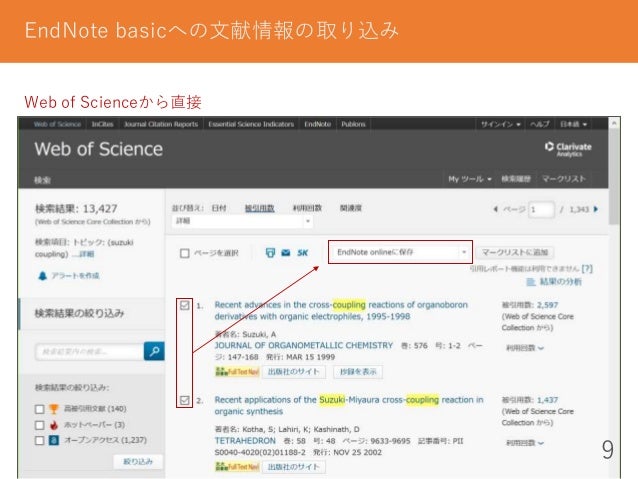Click the SK Kopernio icon
This screenshot has width=638, height=479.
(x=302, y=253)
